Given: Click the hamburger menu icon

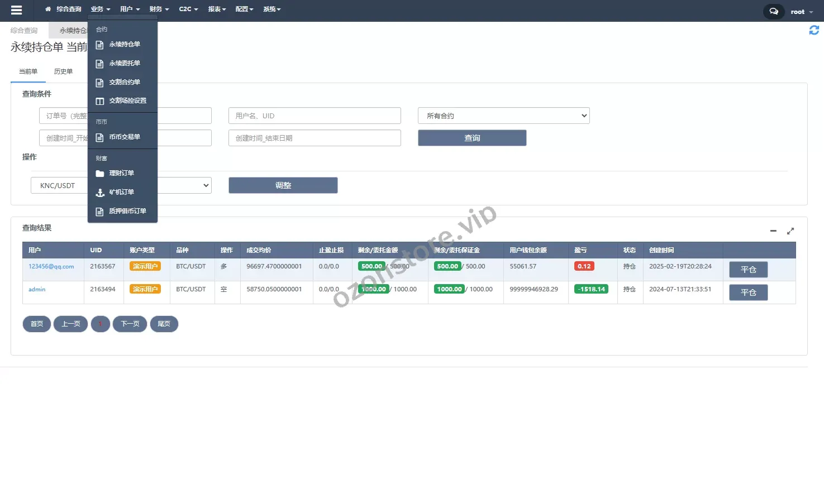Looking at the screenshot, I should (16, 10).
